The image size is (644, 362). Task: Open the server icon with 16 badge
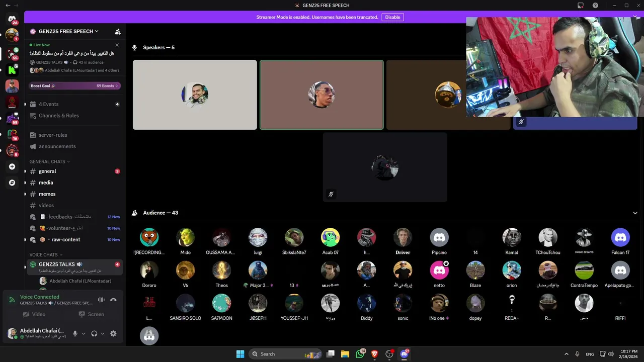12,135
